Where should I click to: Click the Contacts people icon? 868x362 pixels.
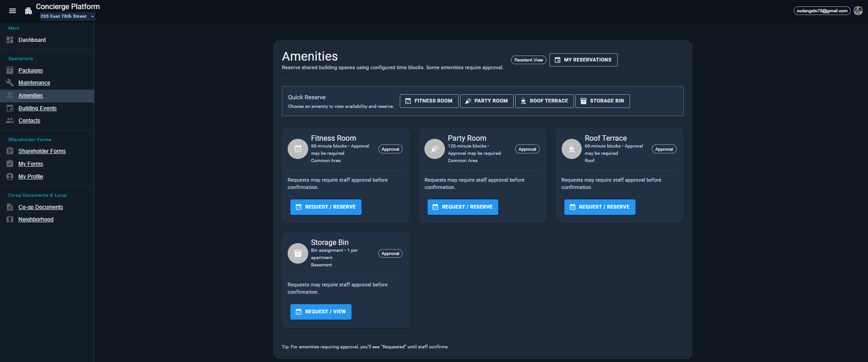10,121
